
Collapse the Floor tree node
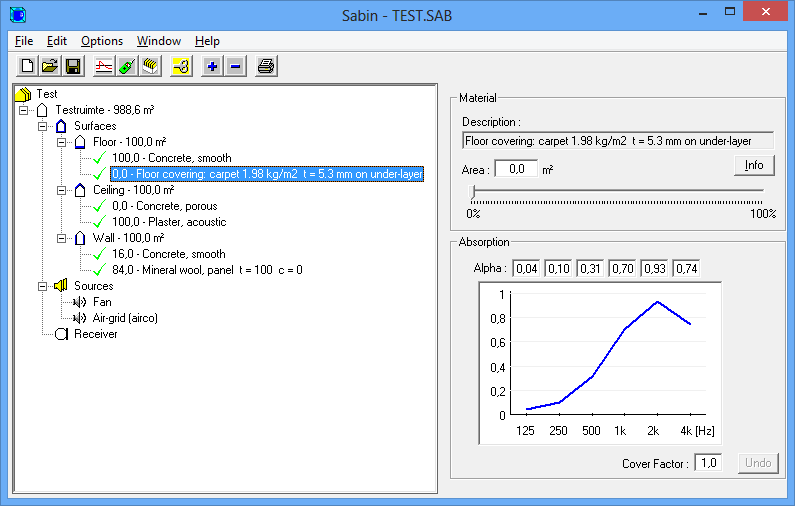click(61, 142)
